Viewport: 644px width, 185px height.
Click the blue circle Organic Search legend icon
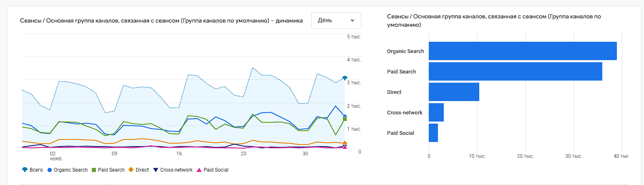(x=50, y=170)
